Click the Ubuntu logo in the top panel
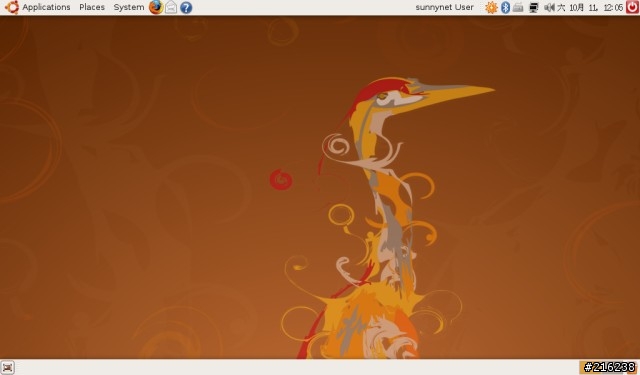This screenshot has height=375, width=640. [x=11, y=7]
